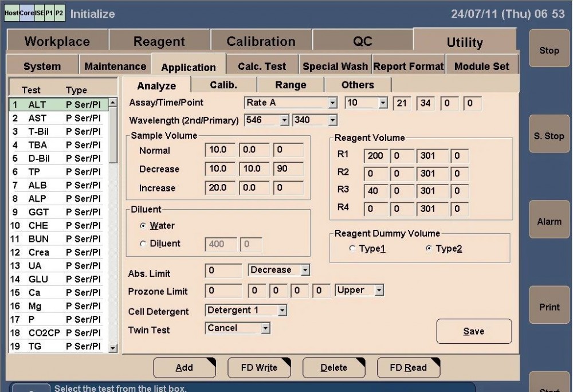Switch to the Calib. parameter tab
Screen dimensions: 573x392
click(x=223, y=85)
